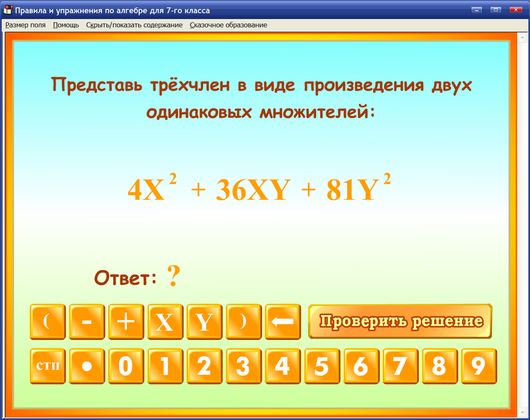This screenshot has width=530, height=420.
Task: Open the Помощь menu
Action: (65, 25)
